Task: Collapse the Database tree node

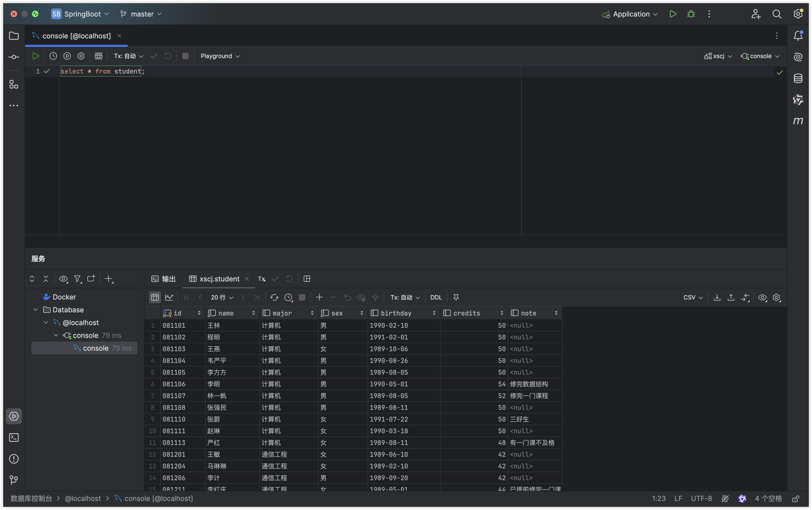Action: click(36, 310)
